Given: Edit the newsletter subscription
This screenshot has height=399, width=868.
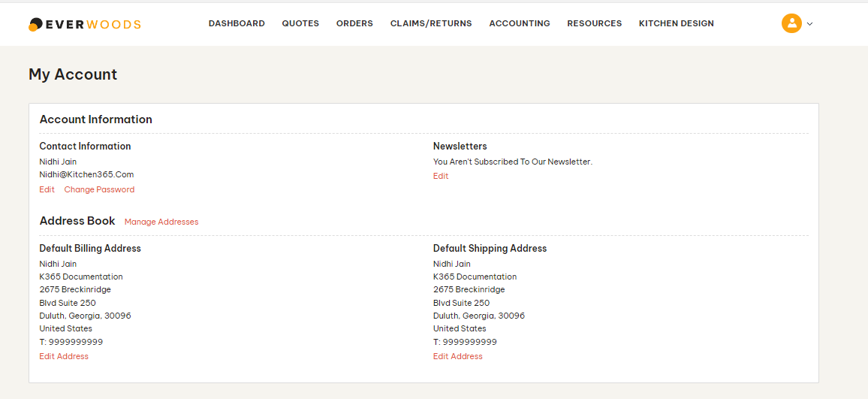Looking at the screenshot, I should 441,176.
